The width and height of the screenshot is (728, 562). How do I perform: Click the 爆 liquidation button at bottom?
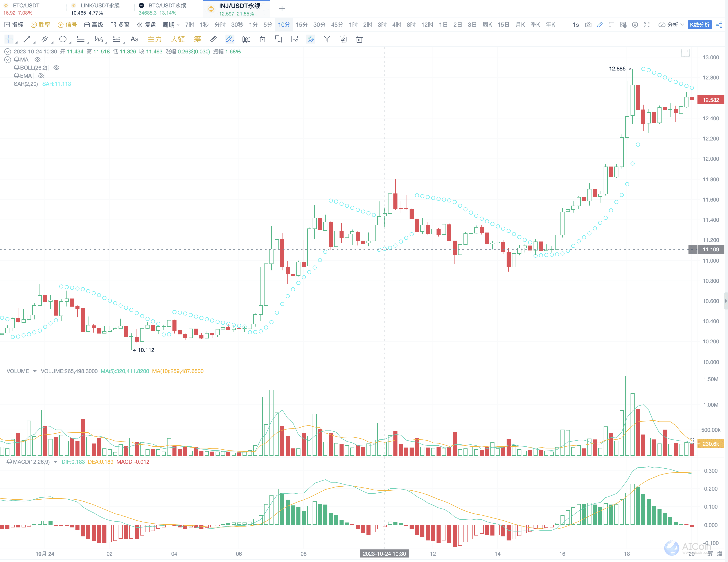coord(719,554)
